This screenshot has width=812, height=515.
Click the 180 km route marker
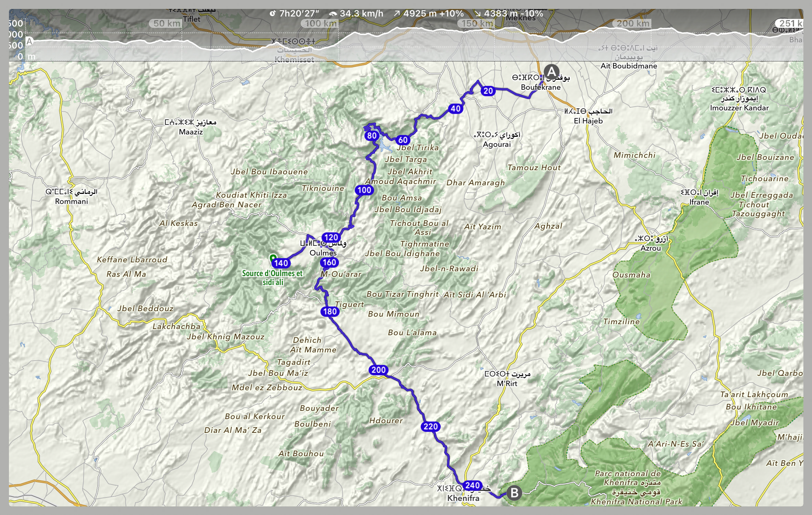tap(330, 311)
